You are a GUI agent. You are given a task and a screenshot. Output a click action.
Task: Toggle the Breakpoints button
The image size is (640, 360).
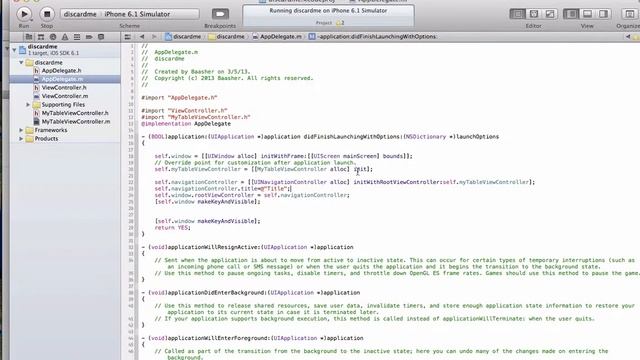[220, 14]
